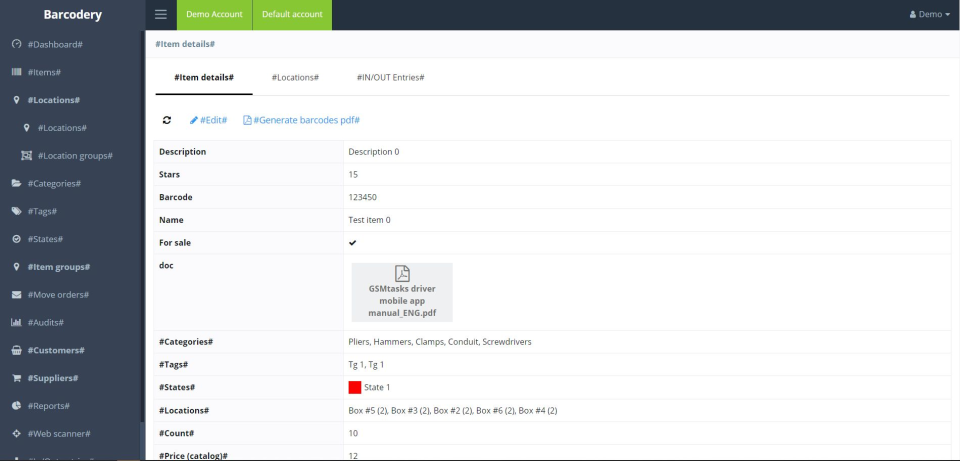Collapse the bold #Locations# sidebar section
The image size is (960, 461).
tap(54, 100)
